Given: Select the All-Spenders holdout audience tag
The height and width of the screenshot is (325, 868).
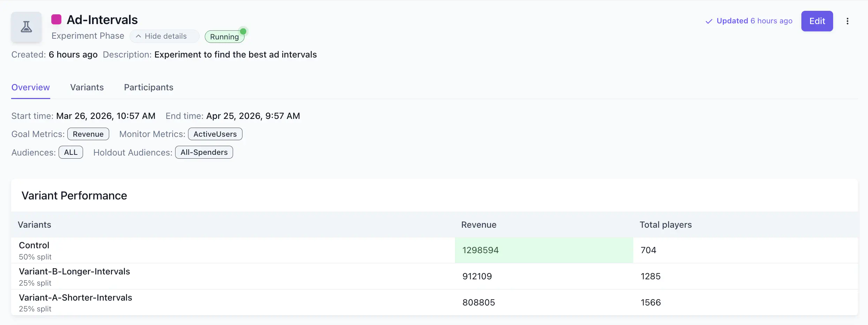Looking at the screenshot, I should point(204,152).
